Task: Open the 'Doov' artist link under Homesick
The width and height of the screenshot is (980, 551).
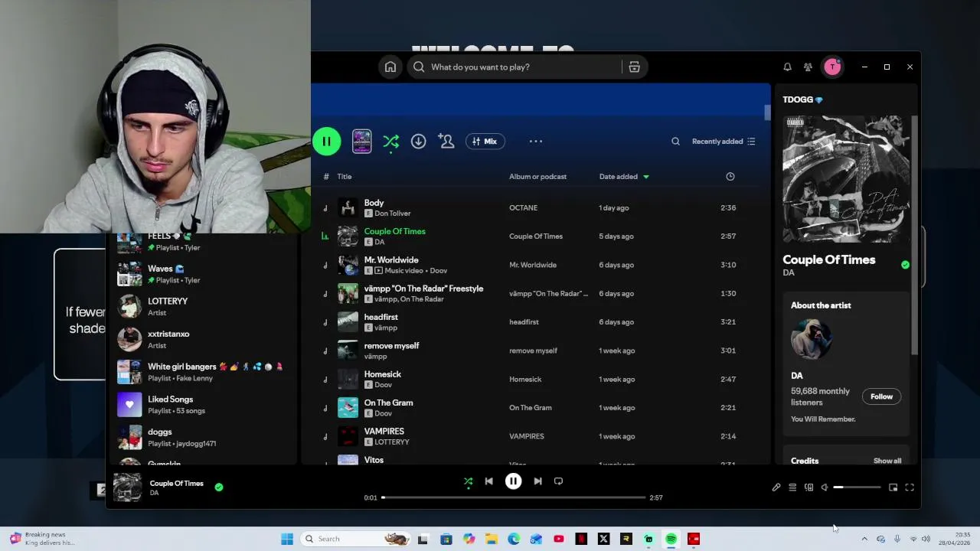Action: (x=384, y=385)
